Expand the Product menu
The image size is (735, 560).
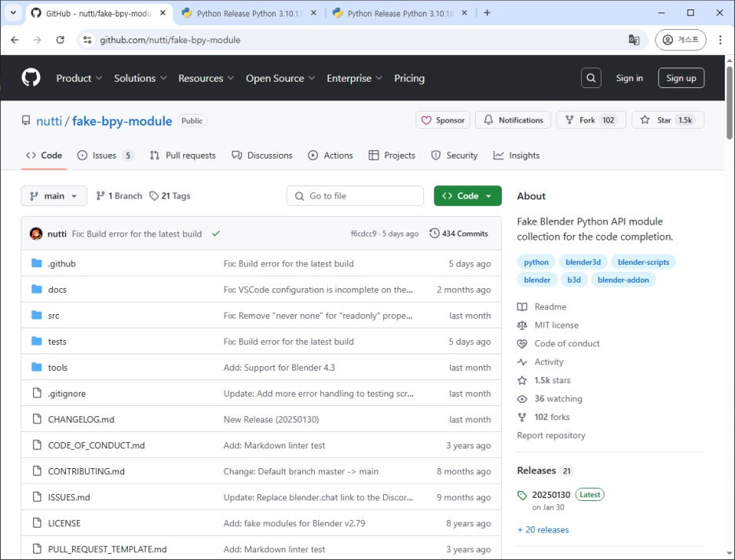click(79, 79)
